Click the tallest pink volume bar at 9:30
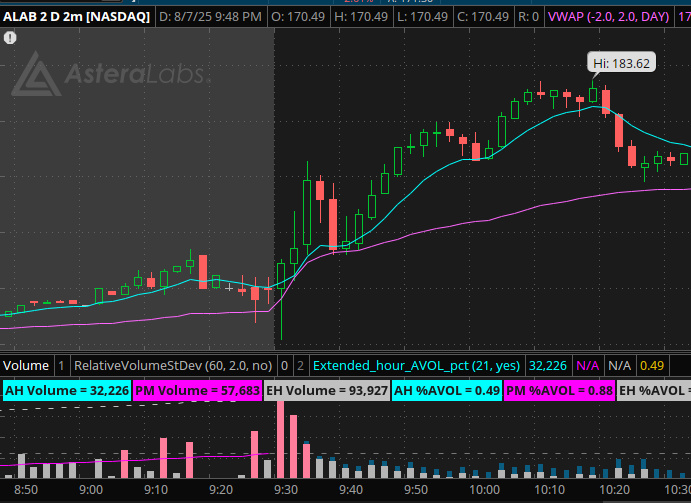The height and width of the screenshot is (503, 691). [x=281, y=440]
